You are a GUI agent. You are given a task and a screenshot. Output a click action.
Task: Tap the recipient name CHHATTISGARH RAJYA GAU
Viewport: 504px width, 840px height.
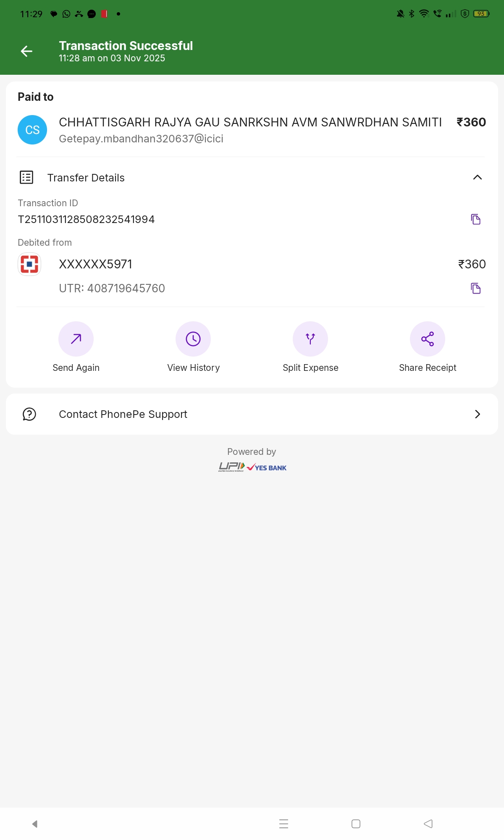pos(250,122)
